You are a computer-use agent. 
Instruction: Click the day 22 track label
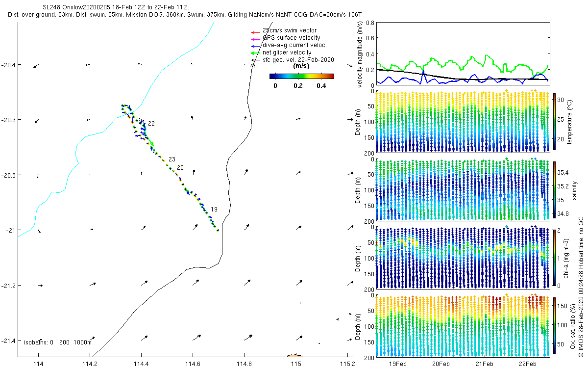(x=151, y=124)
